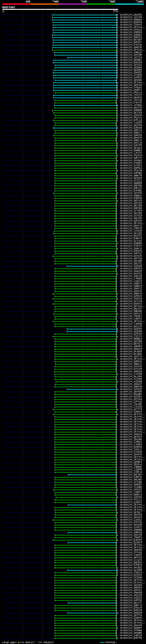
Task: Select hit UniRef100_Q38900
Action: click(x=131, y=618)
